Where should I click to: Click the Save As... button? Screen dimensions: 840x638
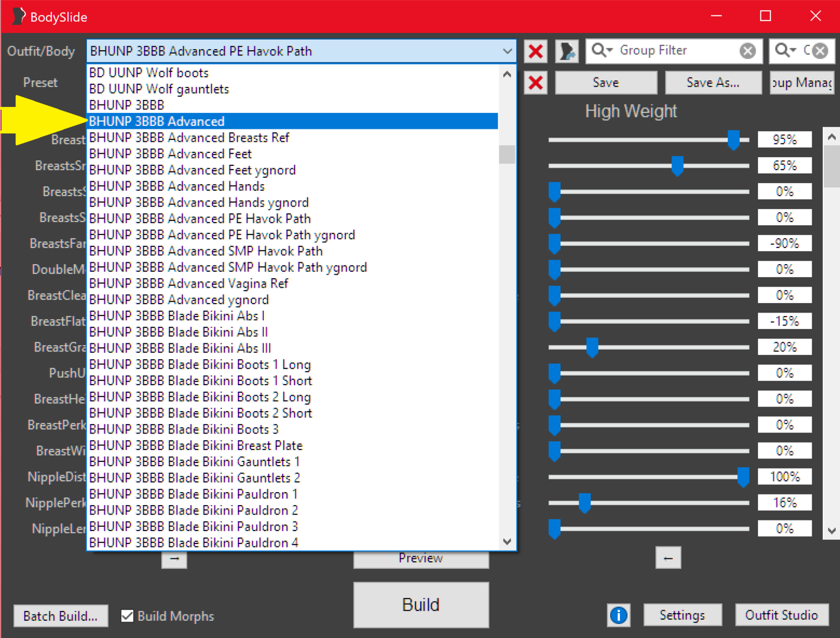coord(713,83)
